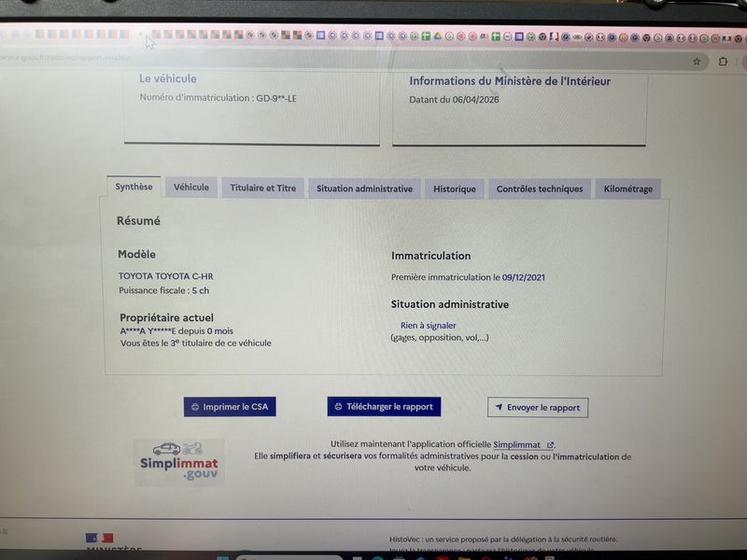
Task: Click Informations du Ministère de l'Intérieur heading
Action: 510,81
